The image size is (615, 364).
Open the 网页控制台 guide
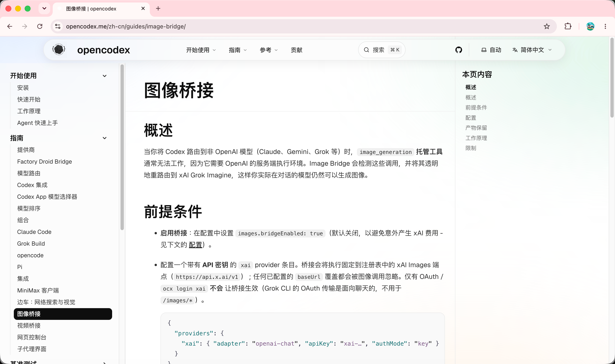point(32,337)
